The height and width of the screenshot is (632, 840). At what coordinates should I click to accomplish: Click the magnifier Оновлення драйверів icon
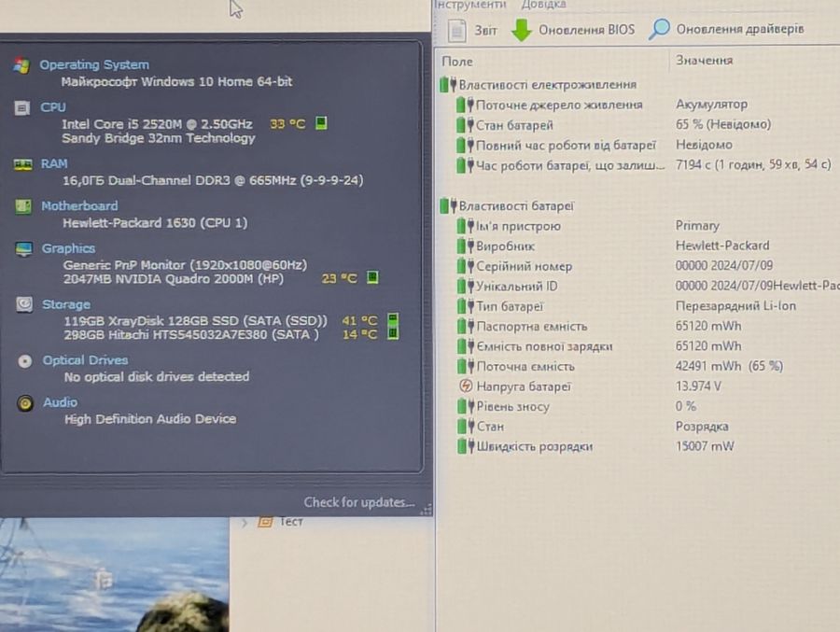(660, 29)
